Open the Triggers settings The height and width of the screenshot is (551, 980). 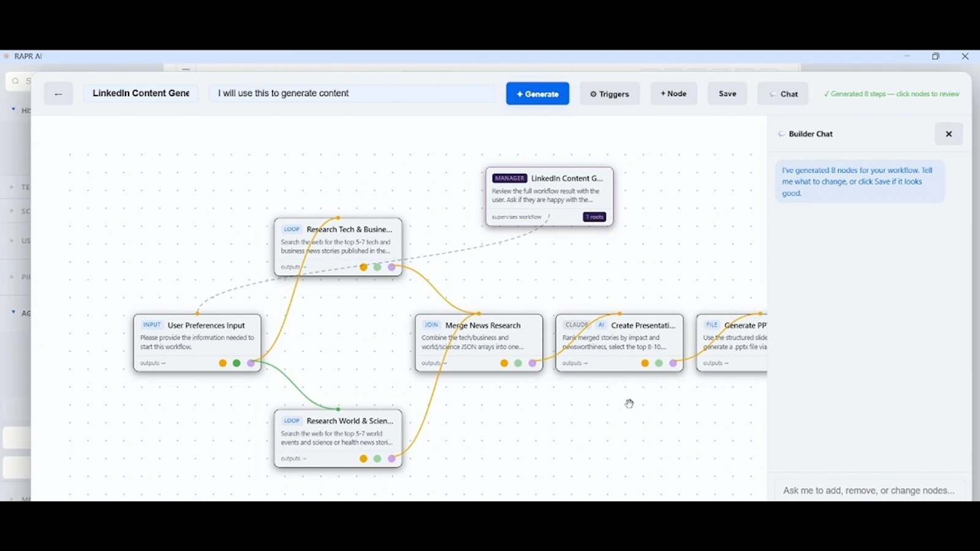609,94
